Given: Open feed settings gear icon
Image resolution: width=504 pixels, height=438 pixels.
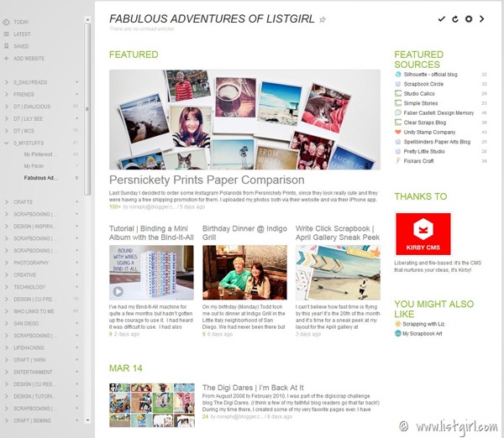Looking at the screenshot, I should coord(469,19).
